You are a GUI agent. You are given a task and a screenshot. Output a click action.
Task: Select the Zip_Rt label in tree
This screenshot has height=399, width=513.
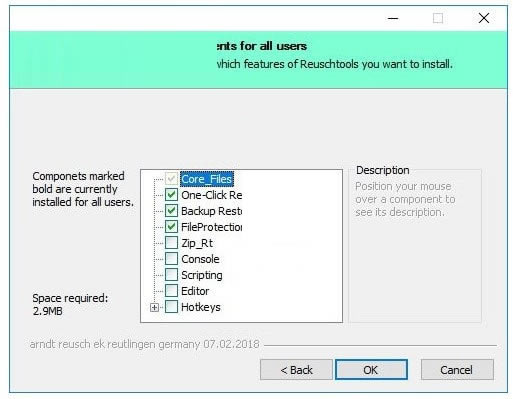click(x=197, y=243)
